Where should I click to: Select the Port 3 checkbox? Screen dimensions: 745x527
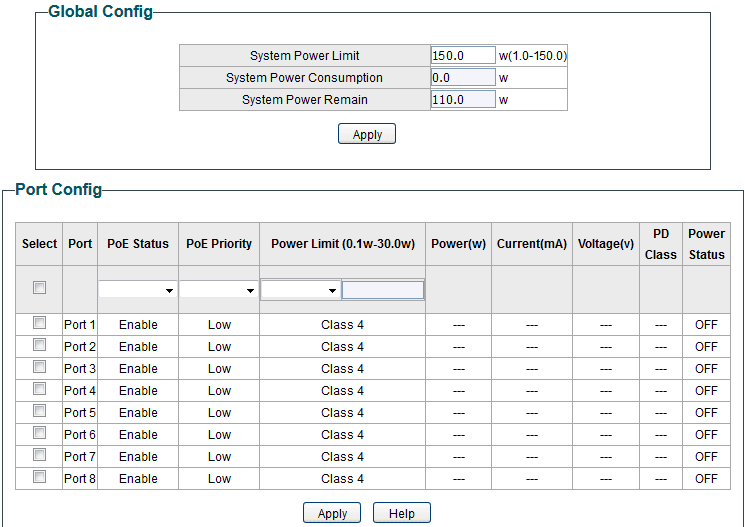click(x=39, y=366)
